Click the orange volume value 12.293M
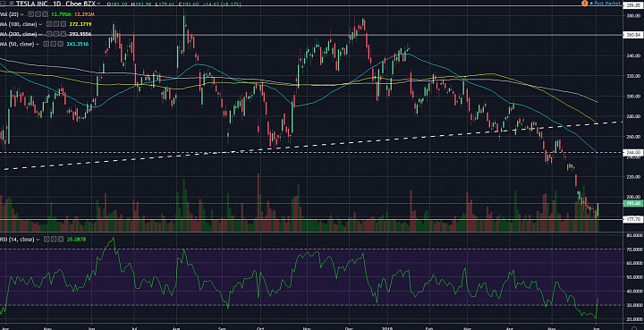This screenshot has height=330, width=644. click(x=85, y=14)
